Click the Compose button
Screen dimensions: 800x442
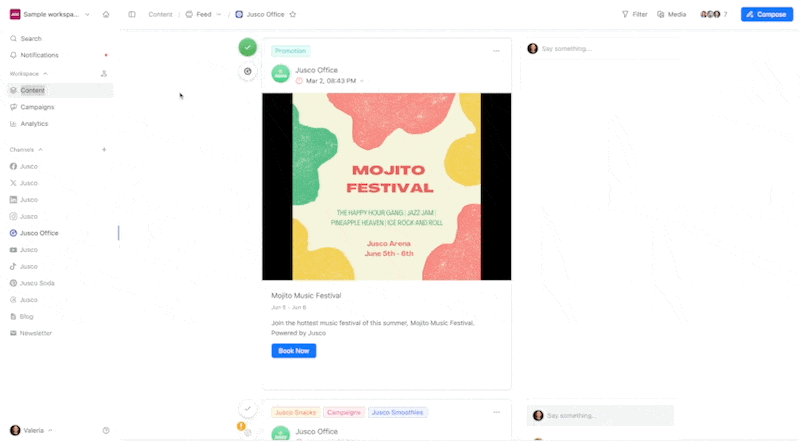[766, 15]
